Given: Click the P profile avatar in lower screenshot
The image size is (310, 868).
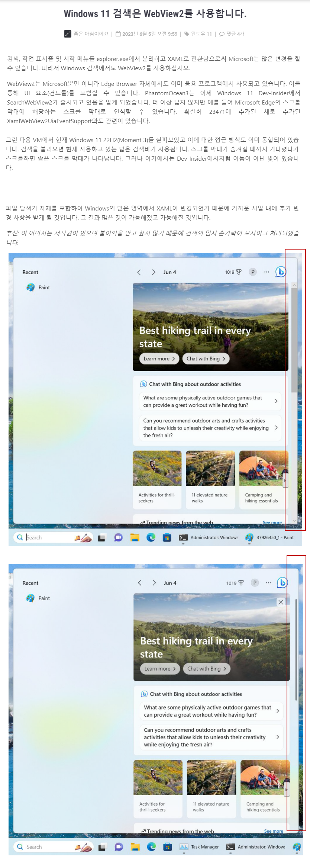Looking at the screenshot, I should click(255, 583).
